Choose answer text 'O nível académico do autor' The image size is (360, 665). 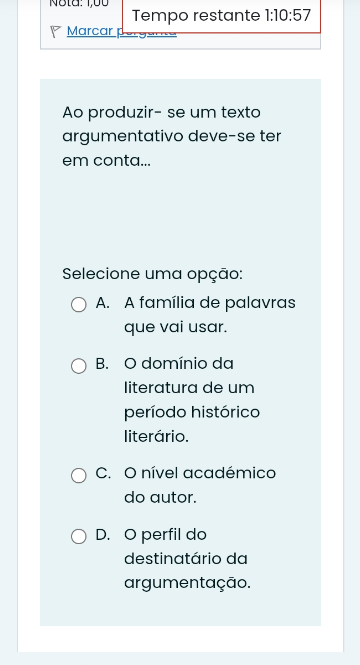200,485
